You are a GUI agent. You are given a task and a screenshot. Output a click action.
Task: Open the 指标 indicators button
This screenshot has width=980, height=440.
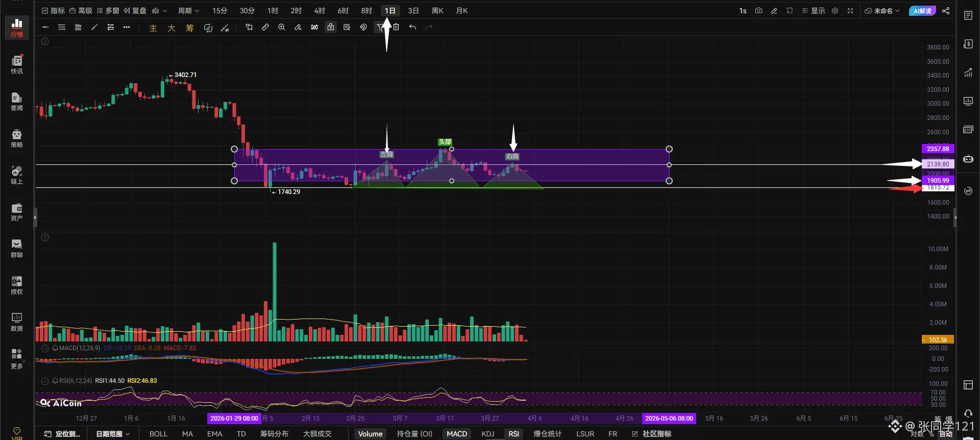click(53, 11)
